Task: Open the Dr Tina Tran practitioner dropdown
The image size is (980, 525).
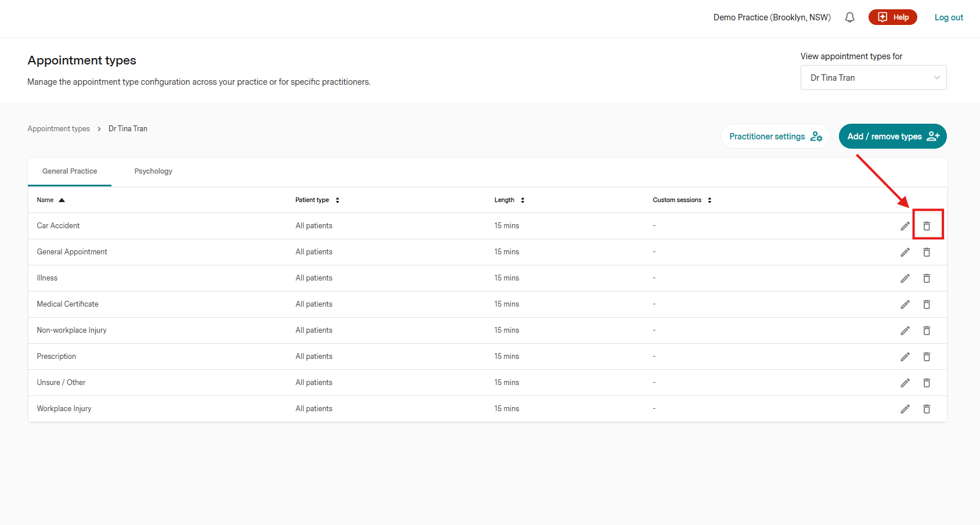Action: (x=873, y=78)
